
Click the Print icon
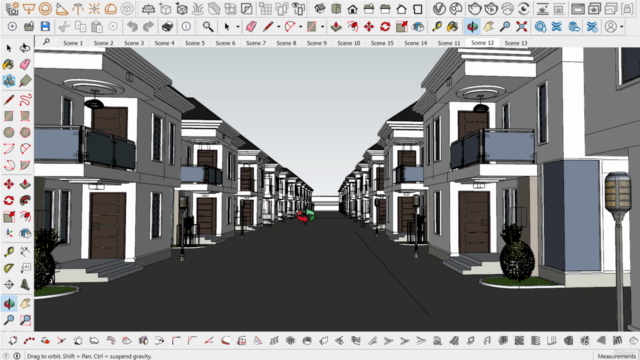pyautogui.click(x=167, y=27)
